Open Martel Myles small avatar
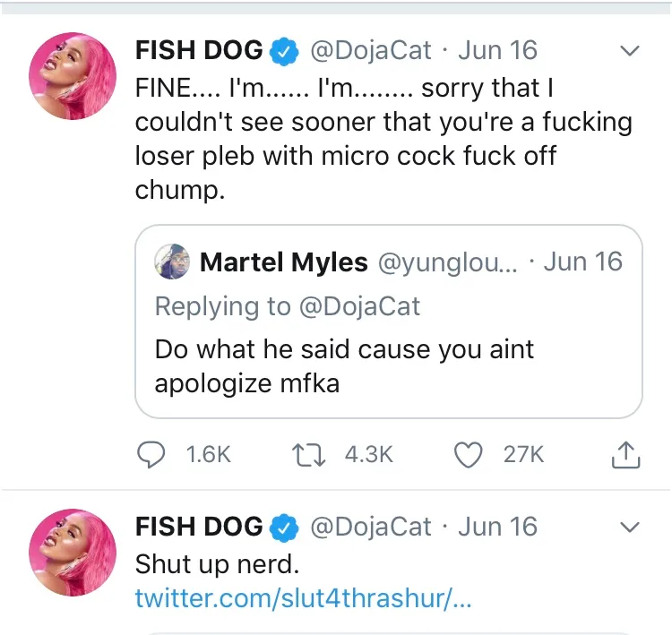Image resolution: width=672 pixels, height=635 pixels. pyautogui.click(x=172, y=262)
